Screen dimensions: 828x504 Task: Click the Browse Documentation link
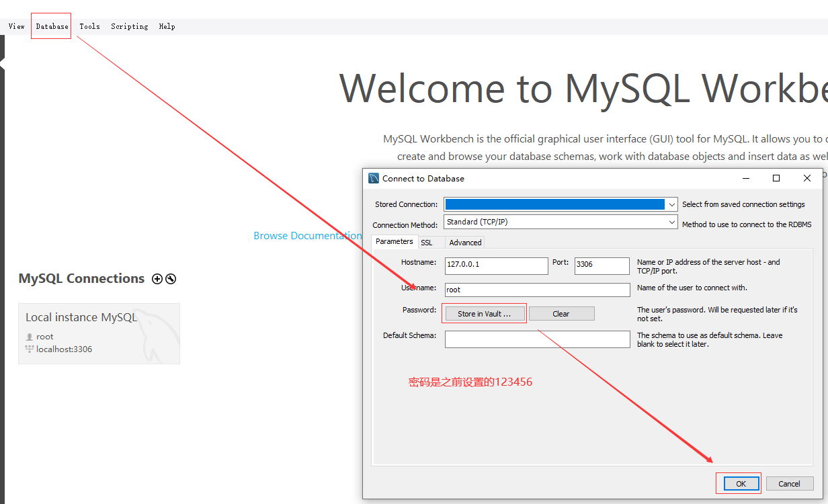click(307, 236)
